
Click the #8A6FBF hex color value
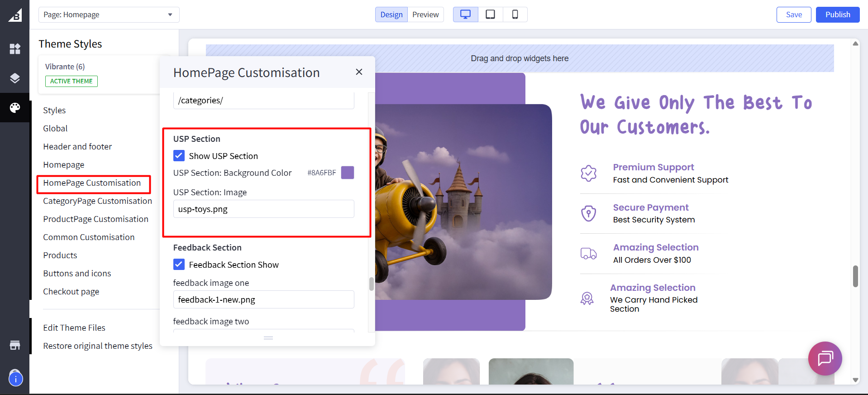point(322,173)
